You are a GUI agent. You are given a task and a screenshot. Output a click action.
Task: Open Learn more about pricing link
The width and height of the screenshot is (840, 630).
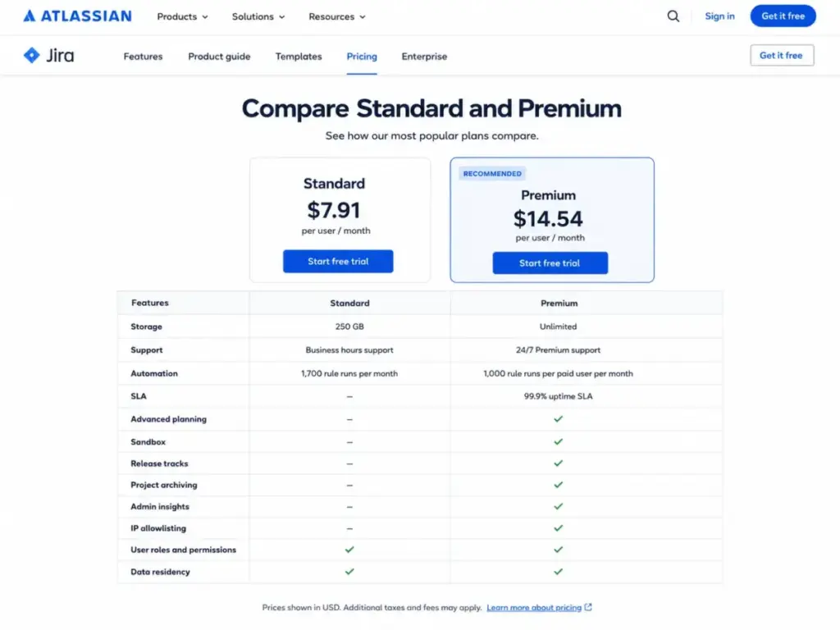tap(533, 608)
